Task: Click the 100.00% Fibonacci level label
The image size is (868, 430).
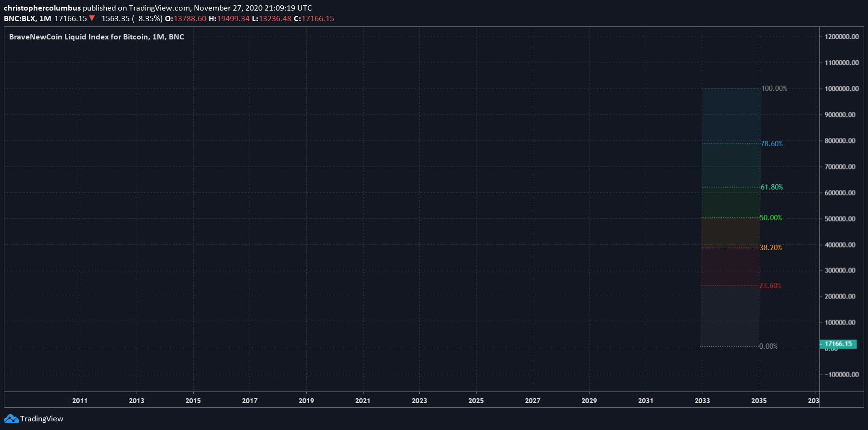Action: click(774, 89)
